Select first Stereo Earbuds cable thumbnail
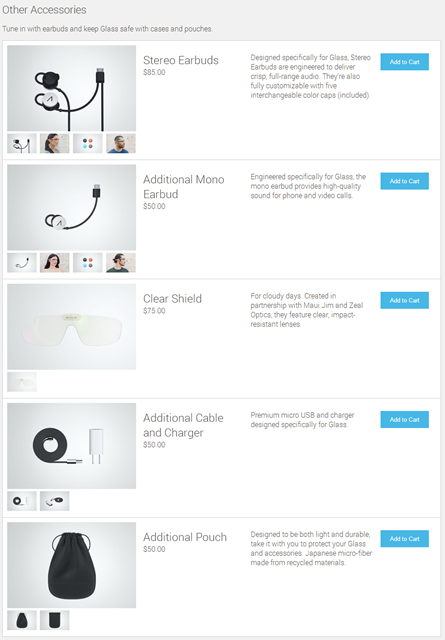Screen dimensions: 445x640 [22, 143]
